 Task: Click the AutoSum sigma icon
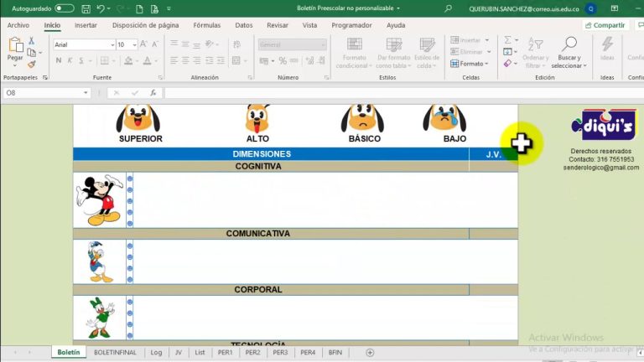pos(507,40)
